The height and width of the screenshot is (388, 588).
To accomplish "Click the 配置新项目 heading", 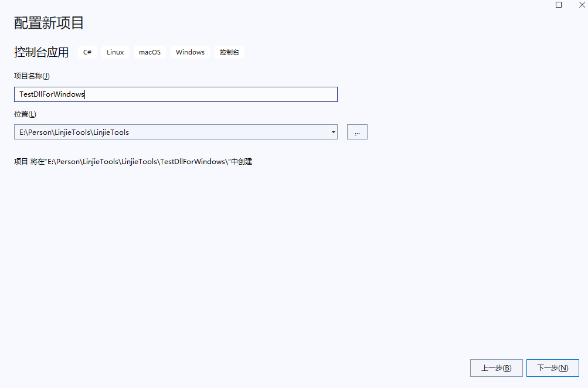I will click(x=49, y=23).
